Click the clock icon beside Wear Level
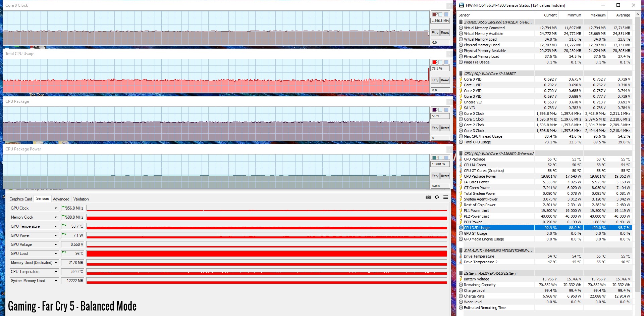Screen dimensions: 644x316 click(x=461, y=302)
